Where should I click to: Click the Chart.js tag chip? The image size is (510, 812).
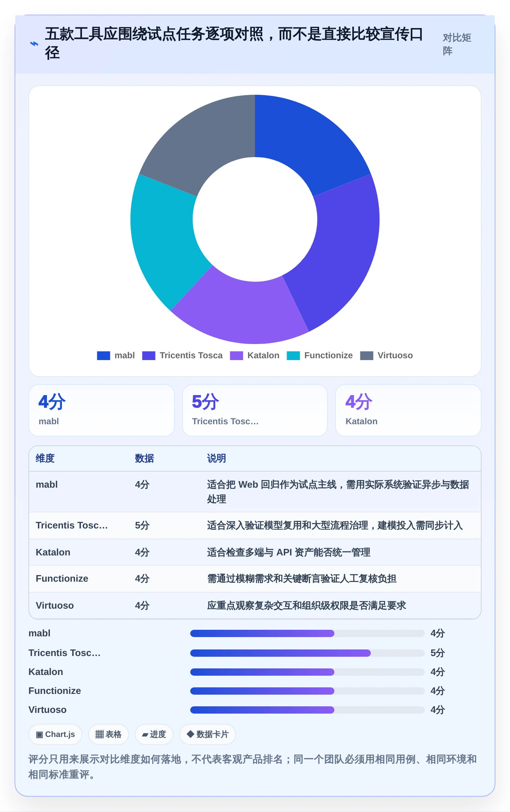click(55, 734)
